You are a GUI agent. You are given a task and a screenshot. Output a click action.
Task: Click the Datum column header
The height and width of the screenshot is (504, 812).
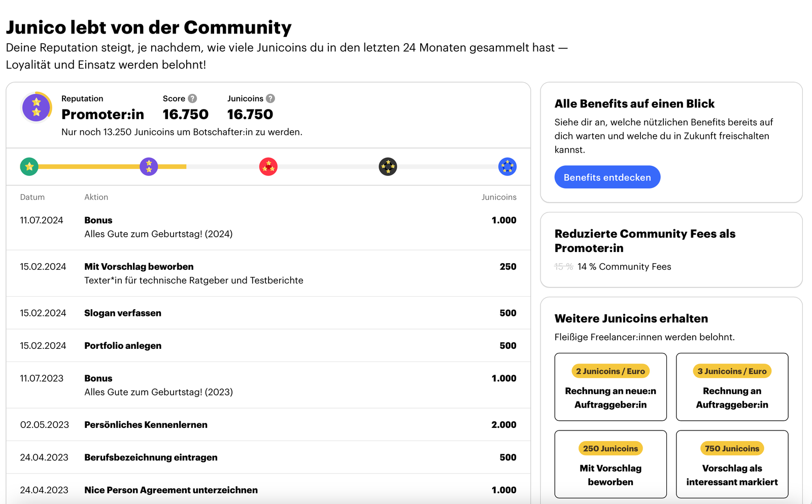pos(32,197)
